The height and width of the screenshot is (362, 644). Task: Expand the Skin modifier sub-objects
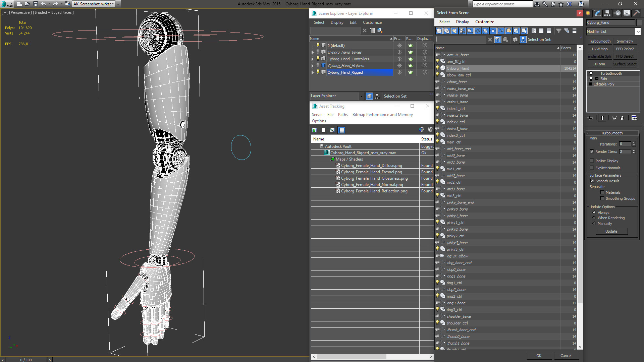pyautogui.click(x=597, y=79)
